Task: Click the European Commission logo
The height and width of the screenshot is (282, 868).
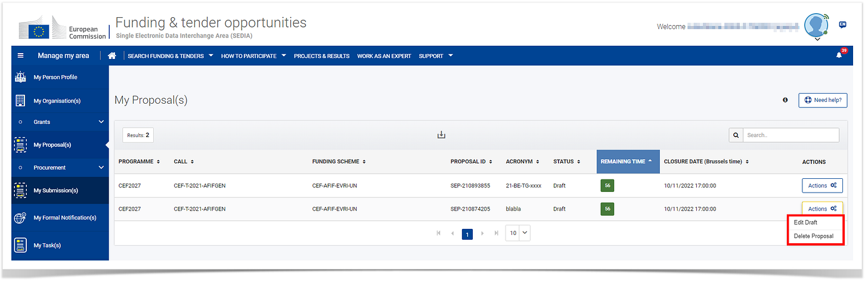Action: pyautogui.click(x=63, y=29)
